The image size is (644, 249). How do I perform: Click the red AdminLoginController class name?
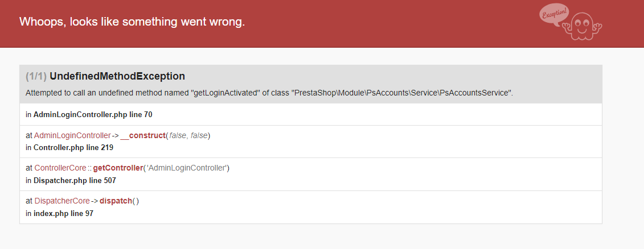tap(72, 135)
